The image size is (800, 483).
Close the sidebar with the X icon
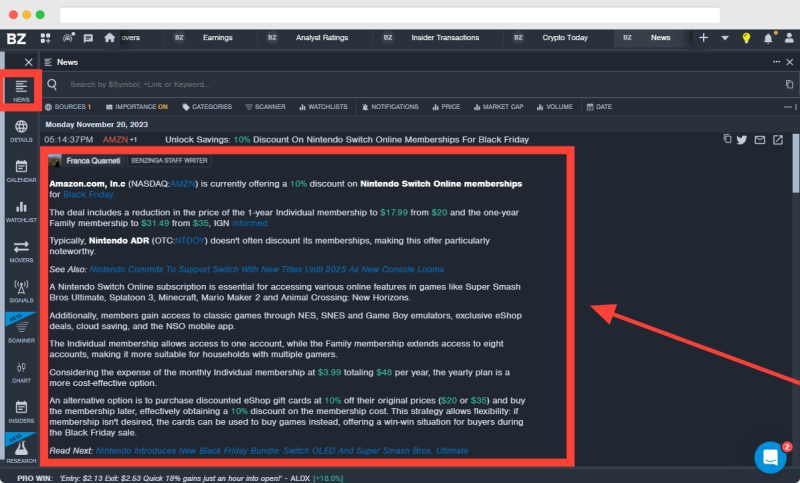29,62
